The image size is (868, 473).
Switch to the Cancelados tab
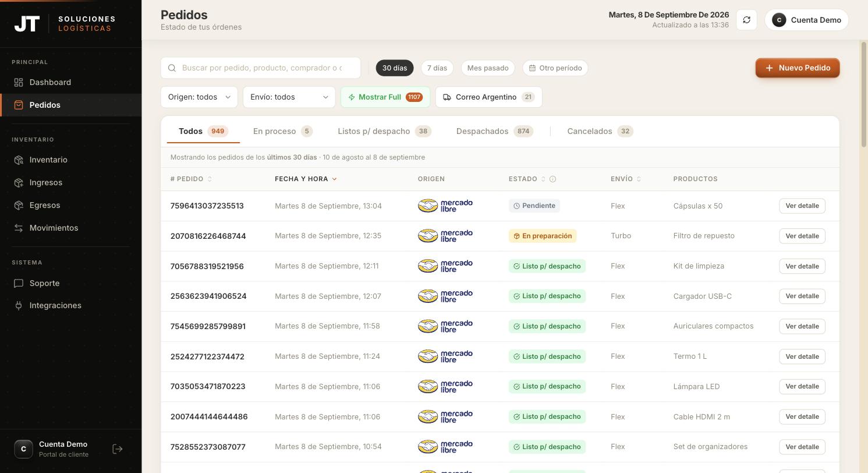click(600, 131)
